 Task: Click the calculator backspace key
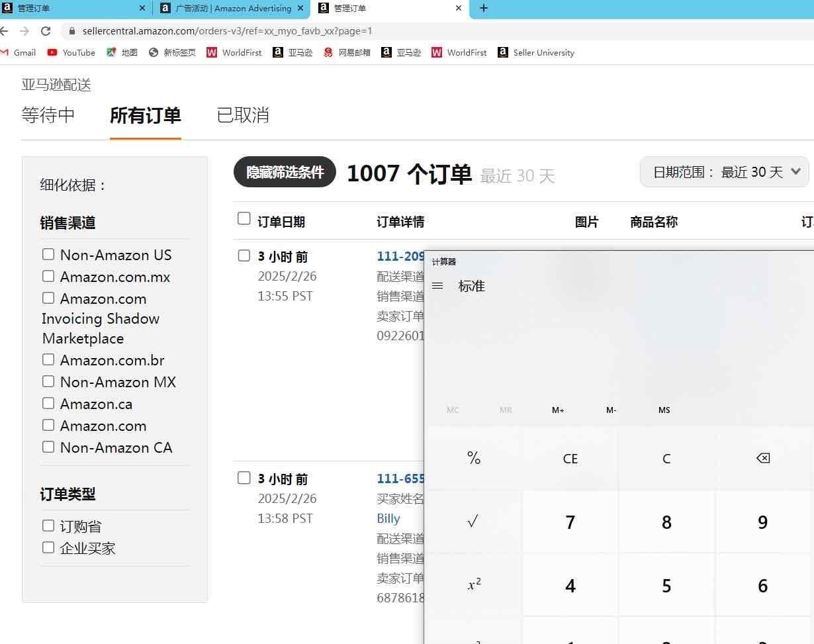[x=763, y=458]
